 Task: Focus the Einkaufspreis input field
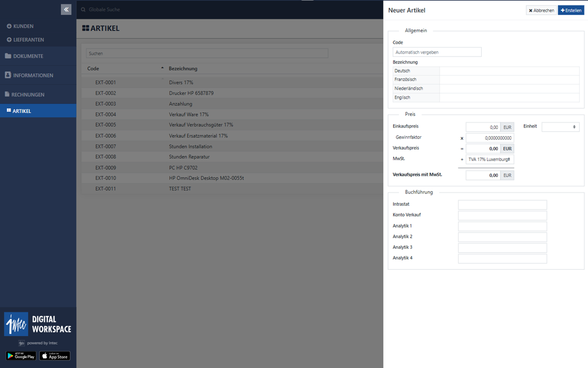pos(483,127)
